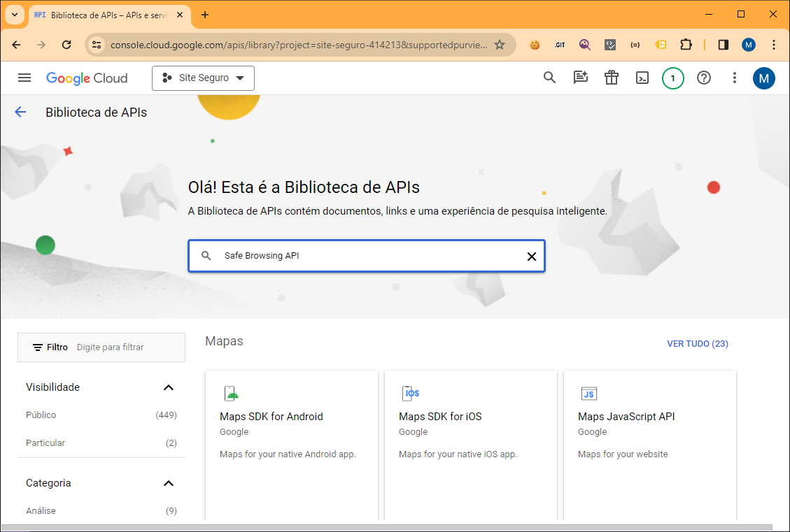Click the magnifier icon inside the API search box
790x532 pixels.
pos(206,256)
